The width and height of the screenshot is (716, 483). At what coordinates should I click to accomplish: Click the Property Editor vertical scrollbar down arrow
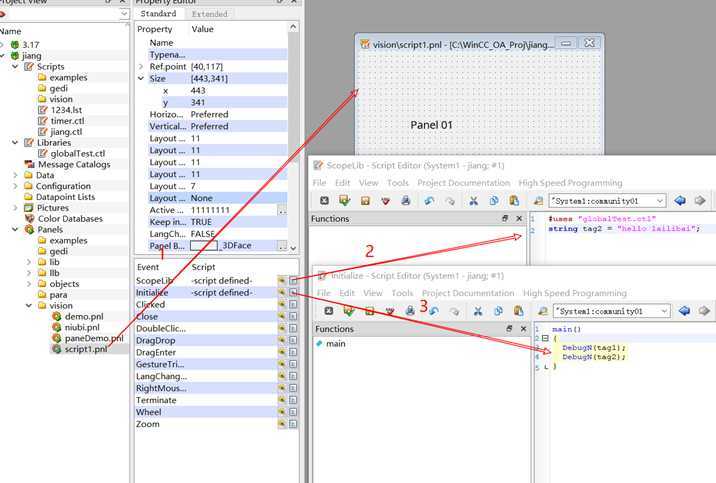point(293,248)
